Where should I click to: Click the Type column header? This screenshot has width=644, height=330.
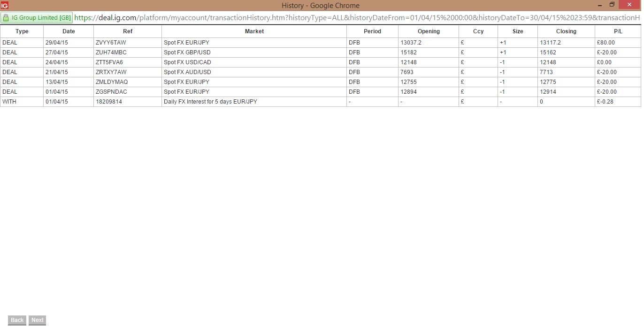coord(22,31)
